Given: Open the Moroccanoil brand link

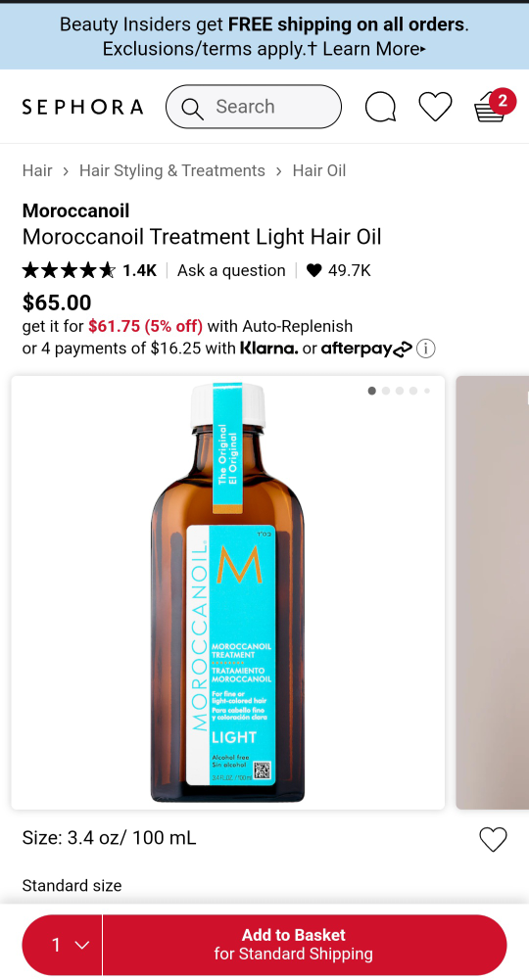Looking at the screenshot, I should (75, 210).
